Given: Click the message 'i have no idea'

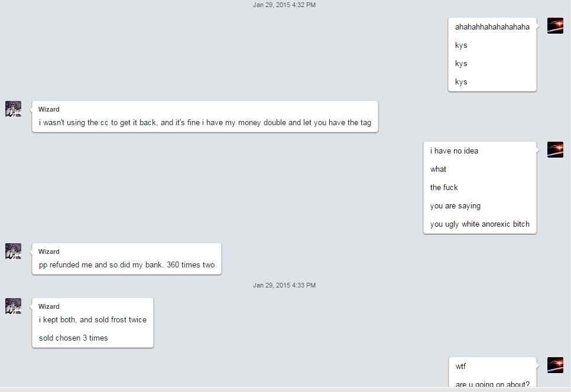Looking at the screenshot, I should click(454, 151).
